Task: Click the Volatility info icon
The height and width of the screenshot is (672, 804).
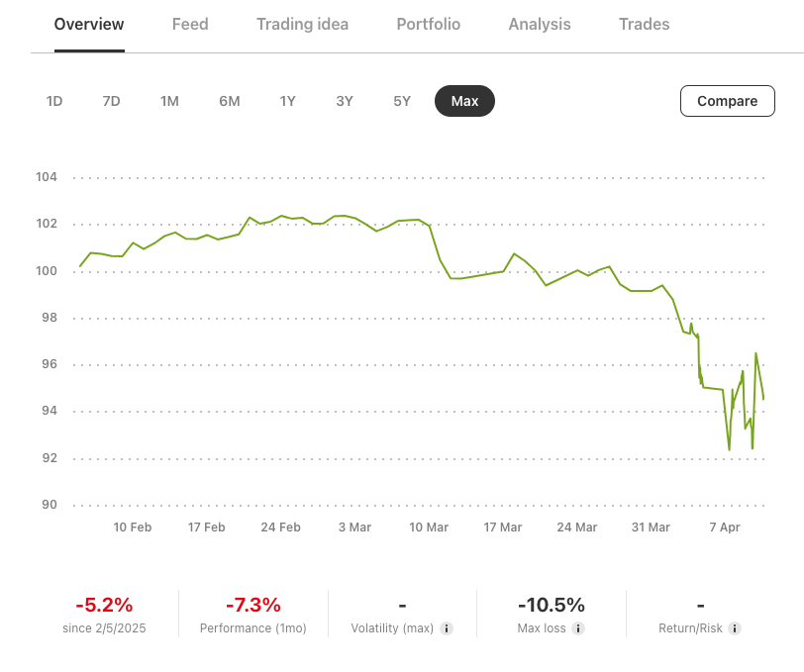Action: 447,628
